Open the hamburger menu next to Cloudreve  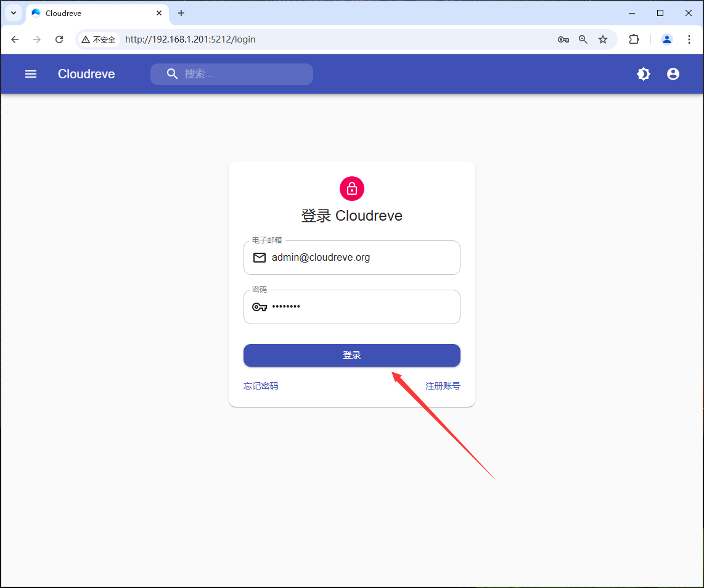click(x=30, y=74)
